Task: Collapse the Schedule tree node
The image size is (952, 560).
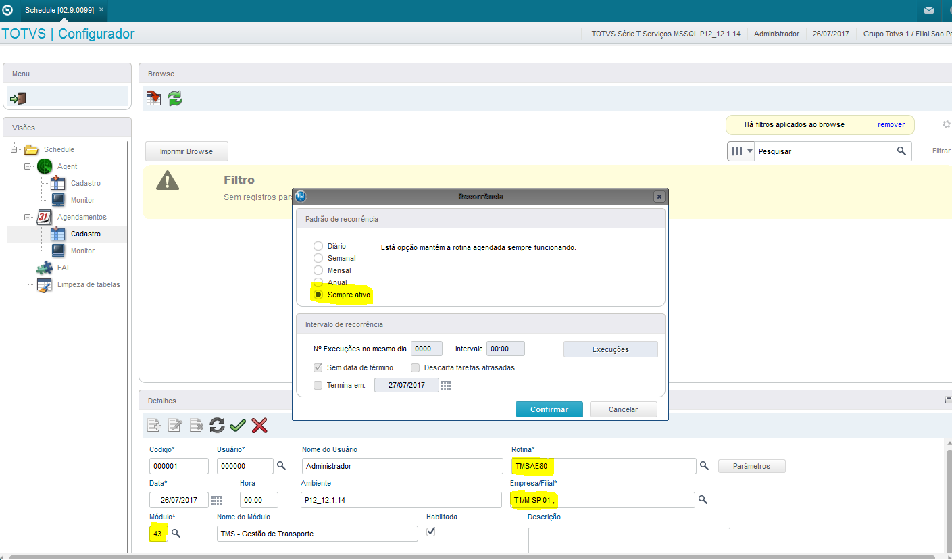Action: [x=14, y=149]
